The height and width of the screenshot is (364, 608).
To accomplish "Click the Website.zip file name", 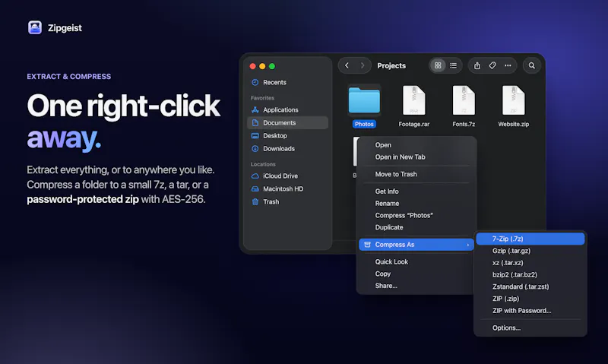I will click(514, 124).
